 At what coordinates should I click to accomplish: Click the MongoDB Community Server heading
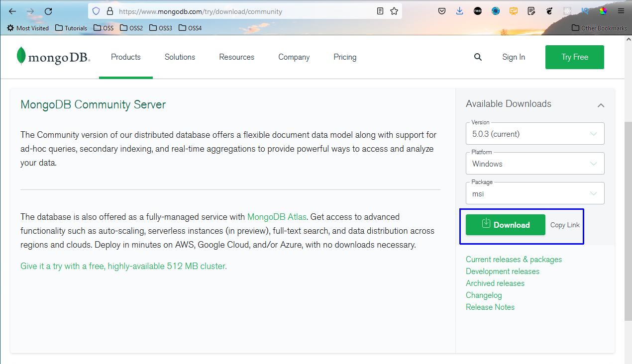[93, 105]
